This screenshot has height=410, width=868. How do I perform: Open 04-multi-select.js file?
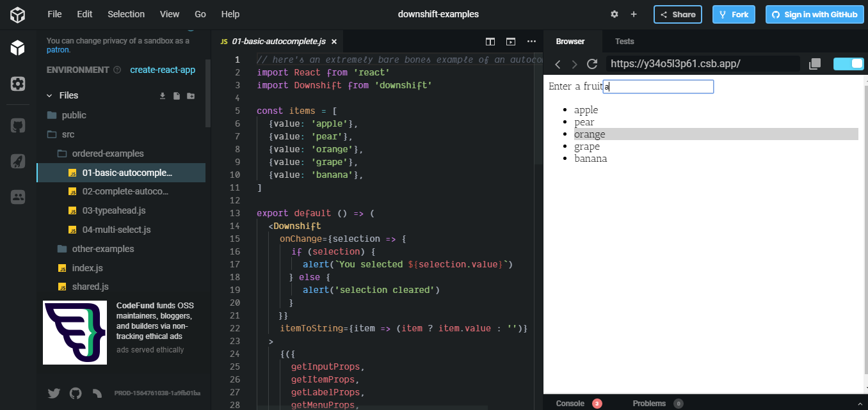(x=122, y=230)
